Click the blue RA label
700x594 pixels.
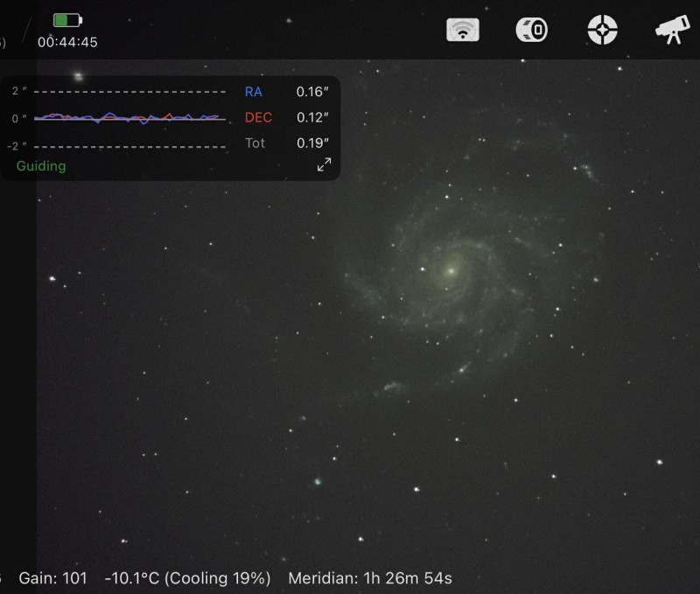(253, 92)
